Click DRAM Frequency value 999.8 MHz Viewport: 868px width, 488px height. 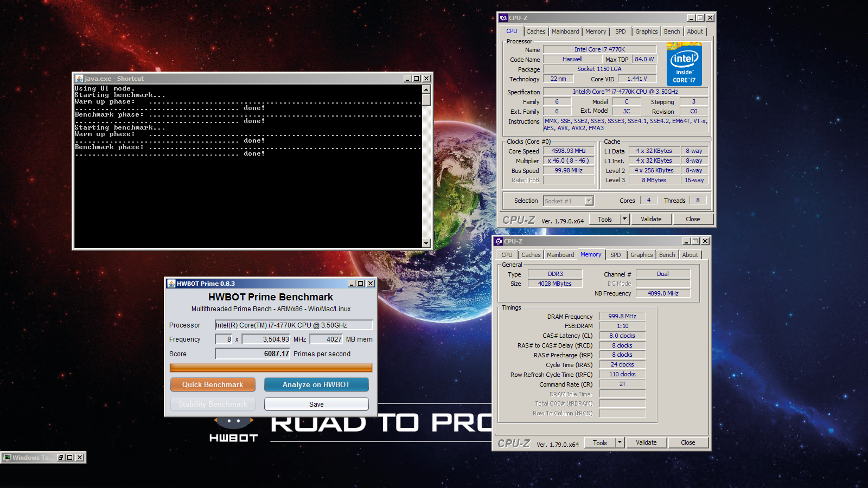(x=622, y=316)
